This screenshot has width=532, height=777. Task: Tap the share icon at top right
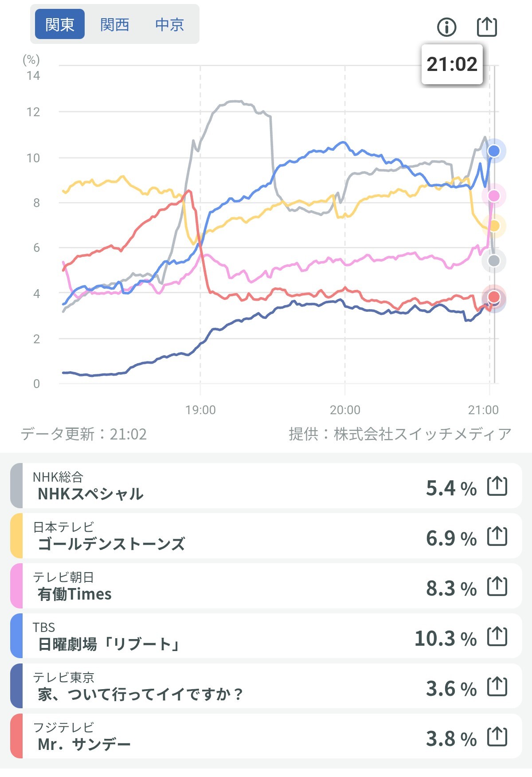487,27
